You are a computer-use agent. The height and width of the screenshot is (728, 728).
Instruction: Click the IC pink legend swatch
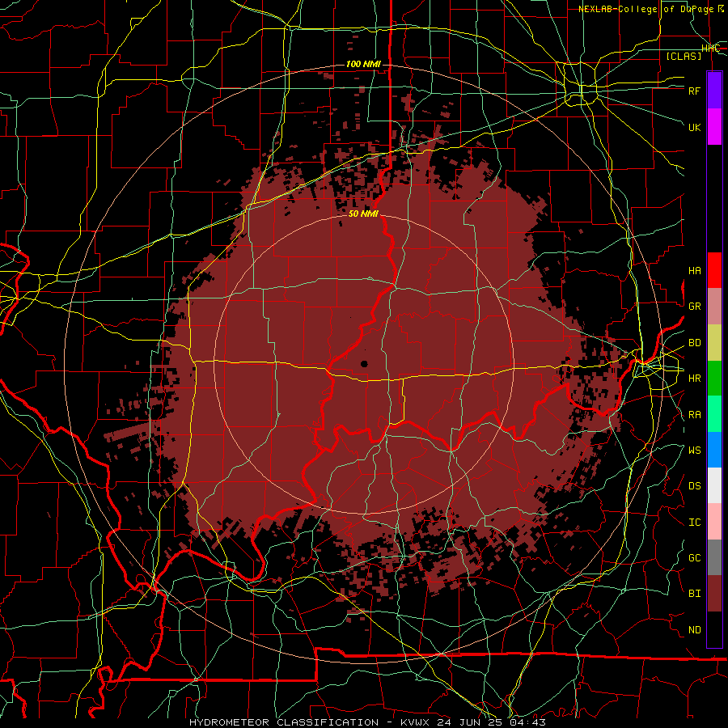click(714, 522)
